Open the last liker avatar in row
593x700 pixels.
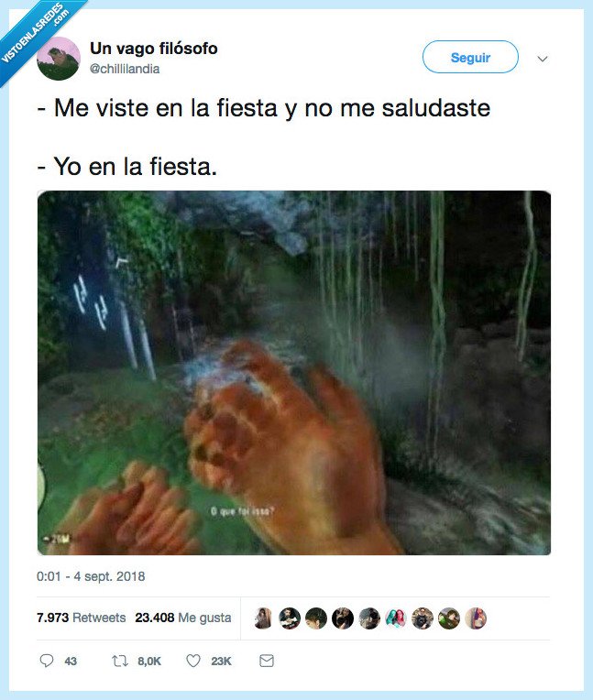tap(476, 618)
